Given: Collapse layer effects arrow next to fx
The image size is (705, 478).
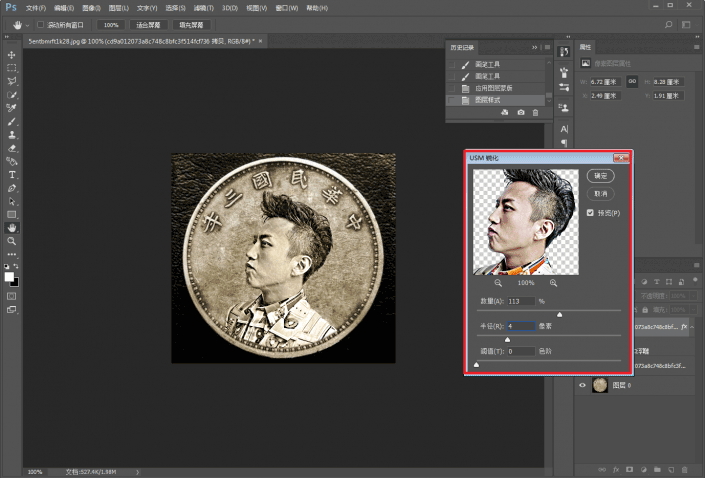Looking at the screenshot, I should [x=693, y=327].
